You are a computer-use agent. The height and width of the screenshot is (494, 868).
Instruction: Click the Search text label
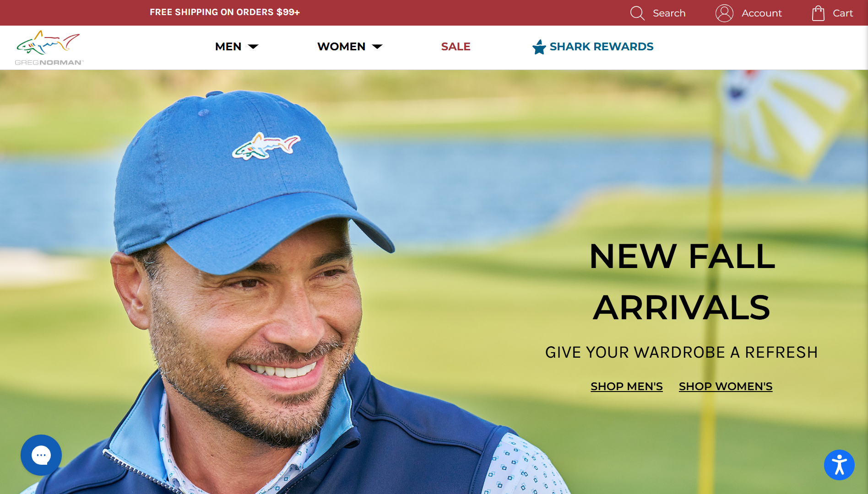pos(669,13)
